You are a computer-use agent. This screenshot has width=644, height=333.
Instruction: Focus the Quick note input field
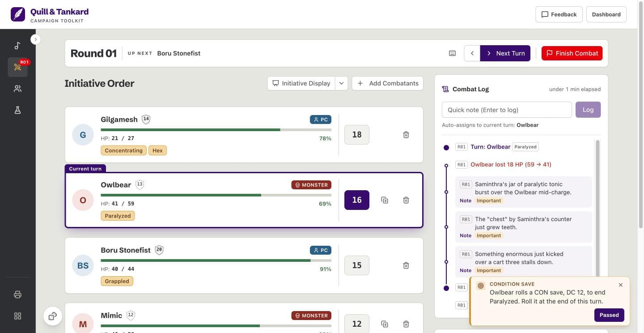[507, 110]
